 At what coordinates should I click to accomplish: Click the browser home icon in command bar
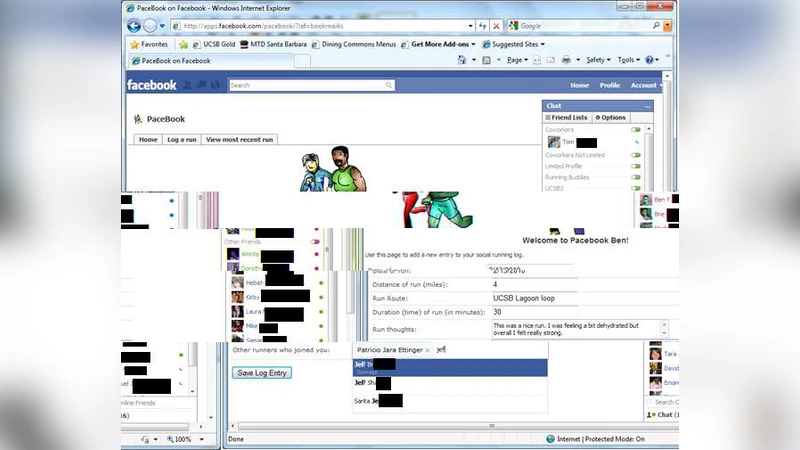[463, 60]
